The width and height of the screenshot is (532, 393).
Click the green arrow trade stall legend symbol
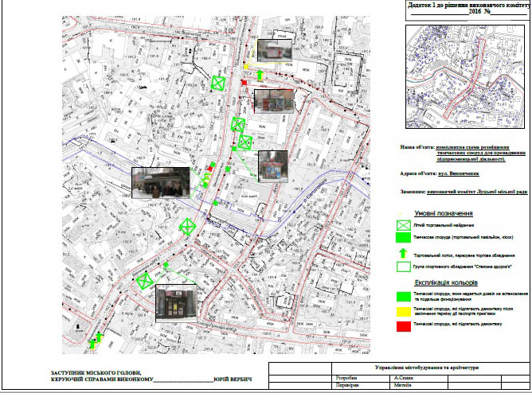(403, 253)
